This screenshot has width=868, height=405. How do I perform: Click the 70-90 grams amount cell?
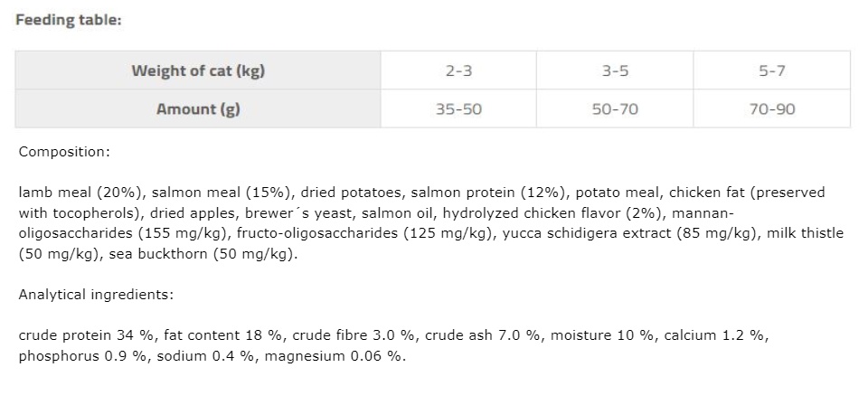[771, 109]
